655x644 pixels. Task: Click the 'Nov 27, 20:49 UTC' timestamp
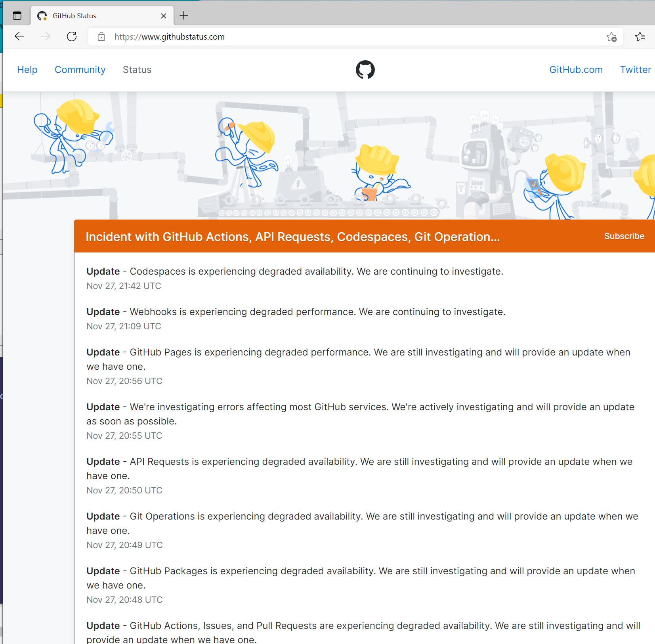pos(124,545)
